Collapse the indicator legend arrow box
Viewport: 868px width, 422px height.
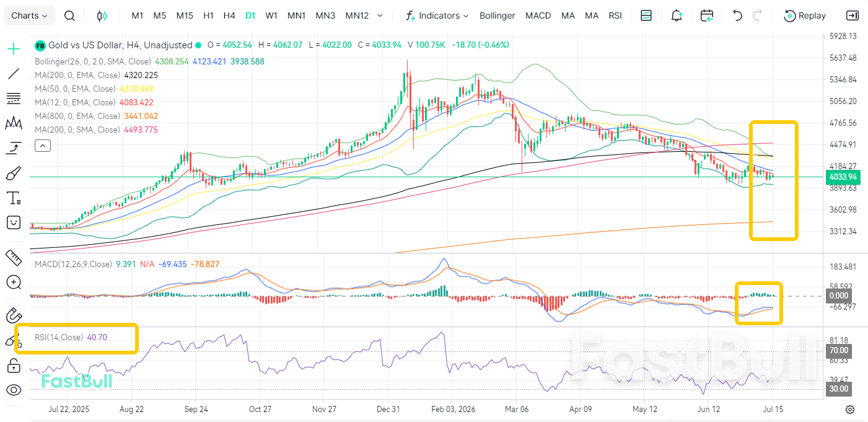(x=43, y=146)
